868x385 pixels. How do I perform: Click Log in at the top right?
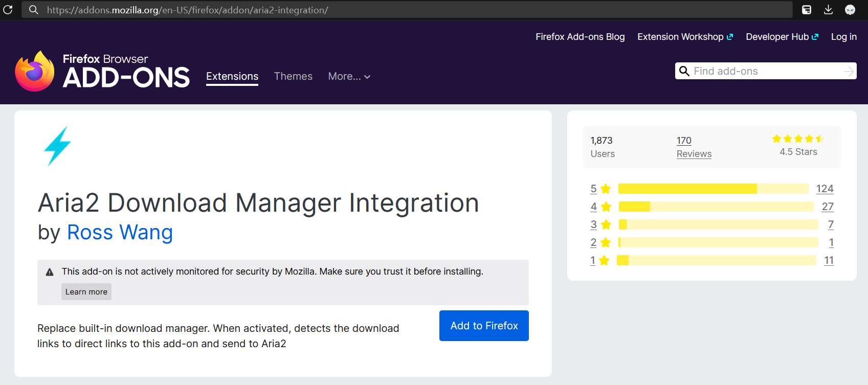click(x=843, y=37)
